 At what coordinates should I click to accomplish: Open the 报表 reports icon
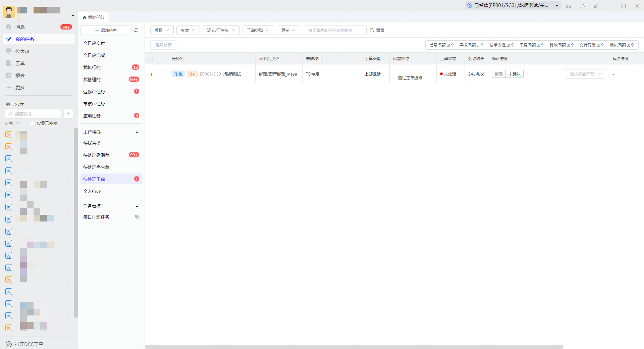[9, 76]
